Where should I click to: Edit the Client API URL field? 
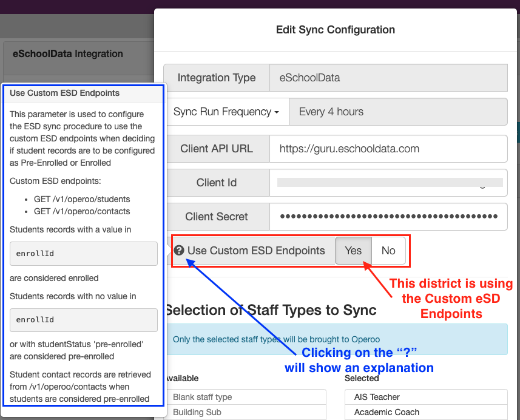[x=389, y=149]
